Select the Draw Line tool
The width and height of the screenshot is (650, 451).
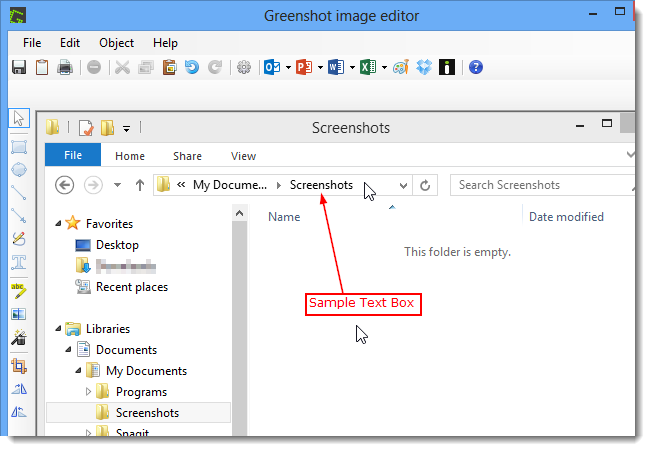tap(19, 193)
